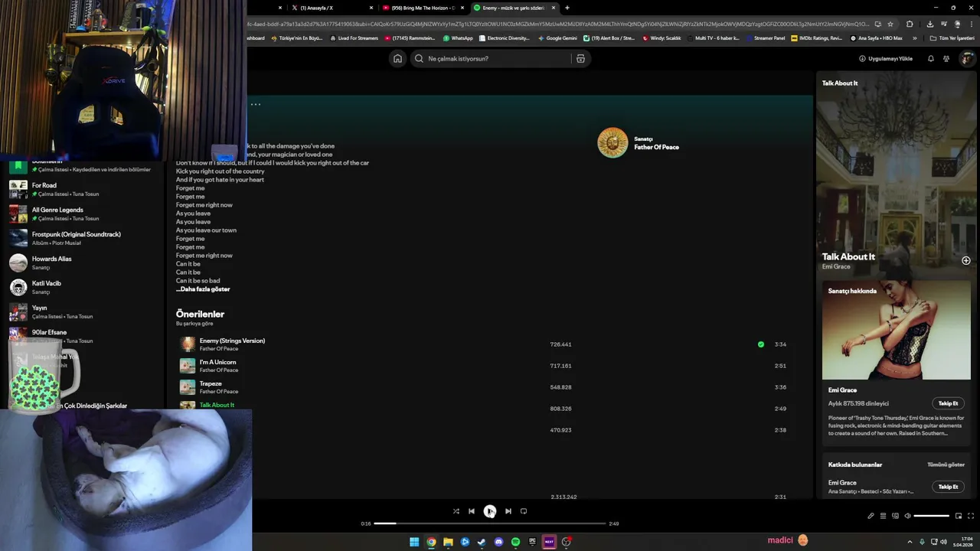Click Uygulamayı Yükle button
The height and width of the screenshot is (551, 980).
(x=886, y=58)
